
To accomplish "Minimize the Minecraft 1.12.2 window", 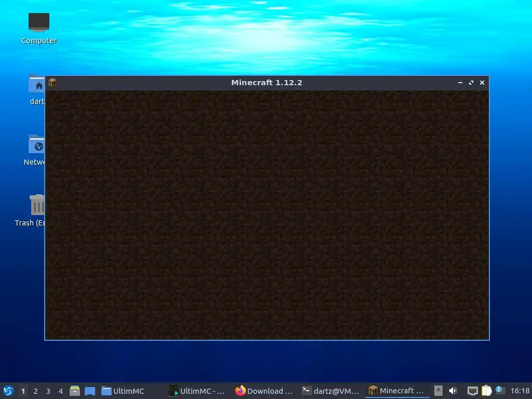I will point(460,83).
